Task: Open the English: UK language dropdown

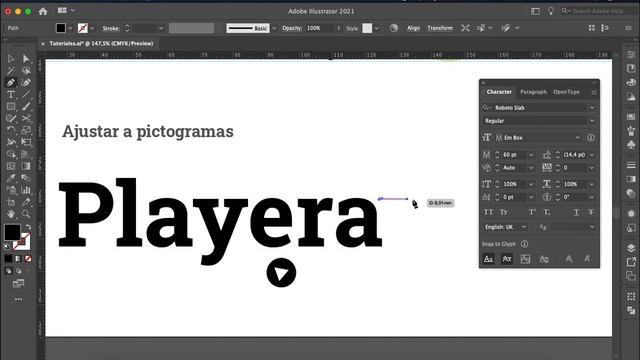Action: (x=524, y=227)
